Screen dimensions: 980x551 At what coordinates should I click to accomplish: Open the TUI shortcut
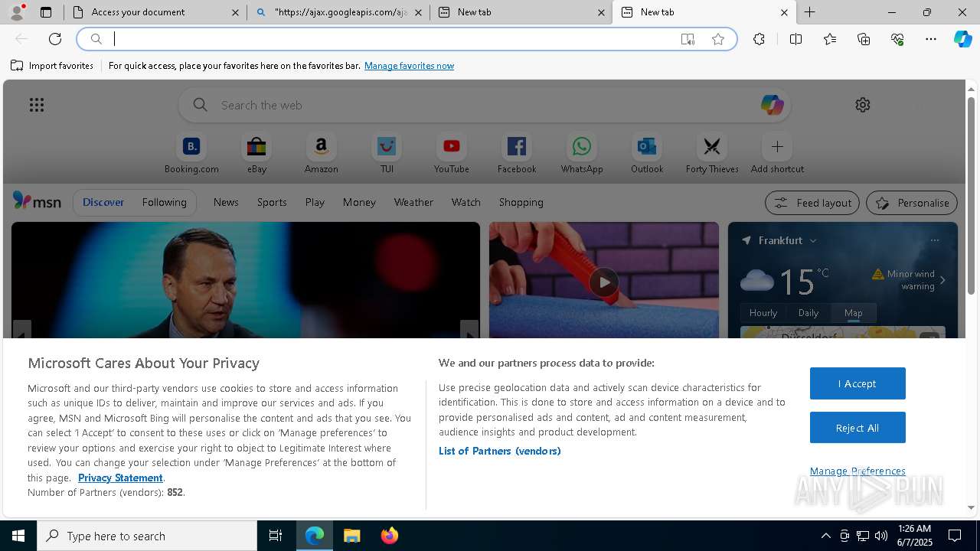pos(387,154)
